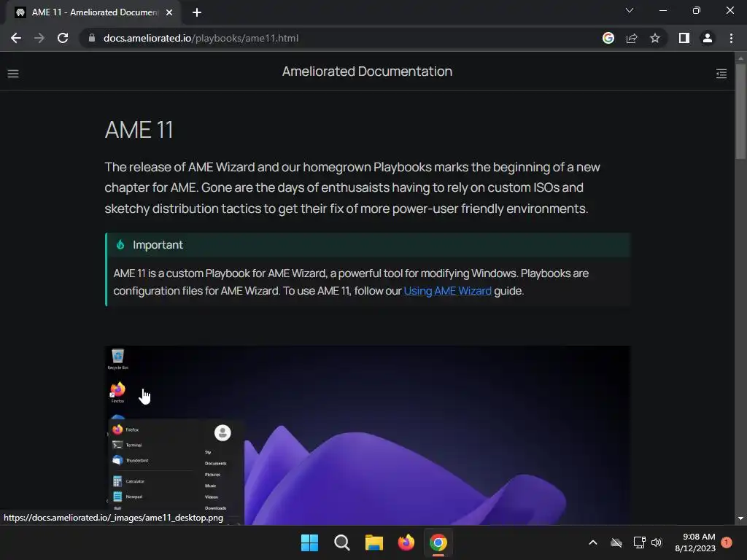
Task: Open the clock and date flyout
Action: (x=695, y=542)
